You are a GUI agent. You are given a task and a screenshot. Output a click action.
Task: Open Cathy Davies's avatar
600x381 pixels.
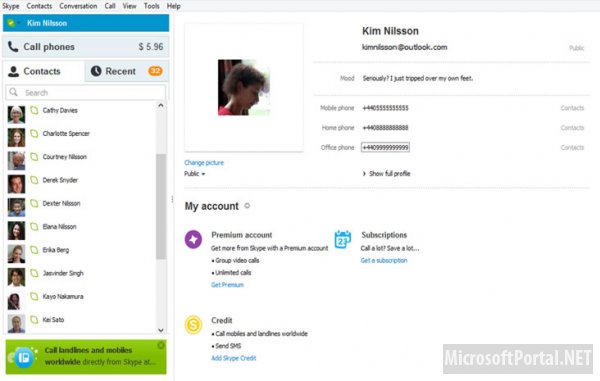coord(16,115)
